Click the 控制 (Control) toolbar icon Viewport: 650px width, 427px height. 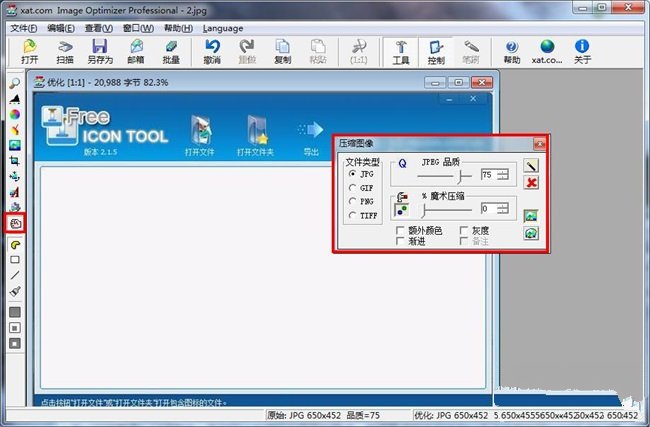[436, 51]
